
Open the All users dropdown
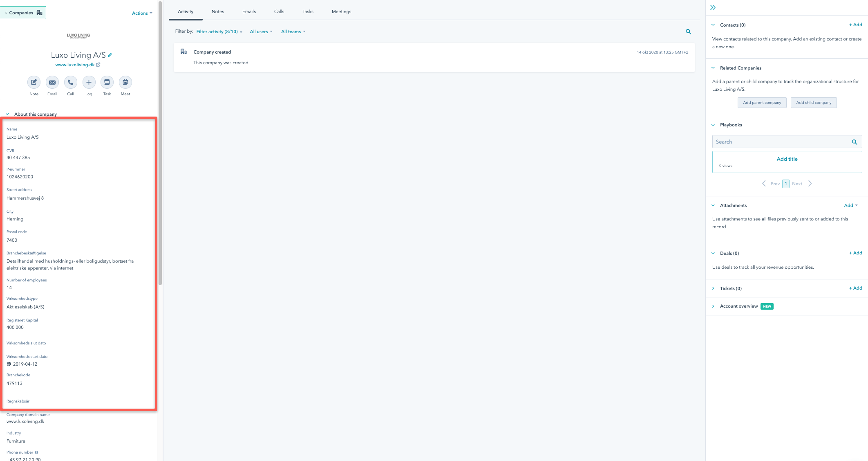tap(261, 31)
